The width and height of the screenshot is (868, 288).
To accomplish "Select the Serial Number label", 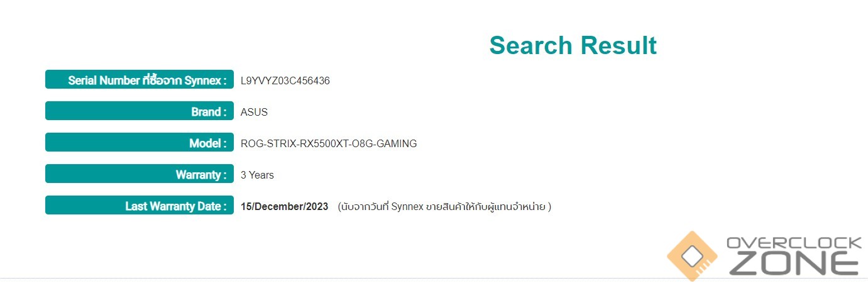I will pyautogui.click(x=140, y=80).
